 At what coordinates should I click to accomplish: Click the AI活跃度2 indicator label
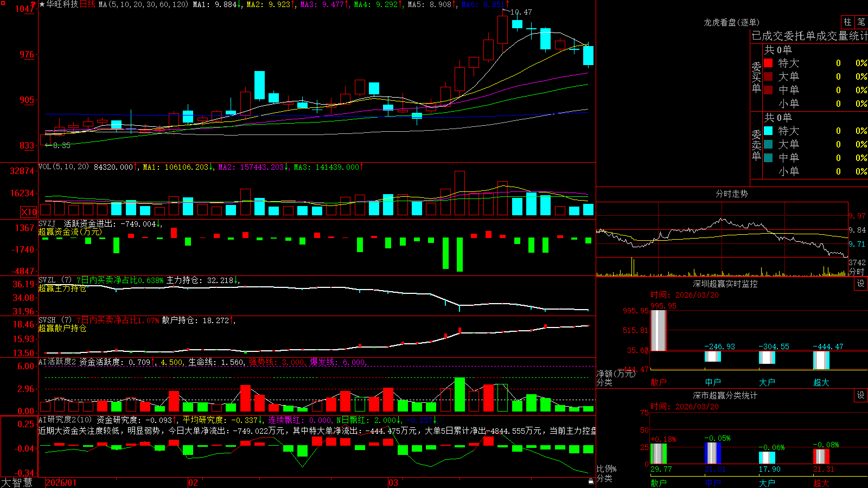tap(58, 362)
